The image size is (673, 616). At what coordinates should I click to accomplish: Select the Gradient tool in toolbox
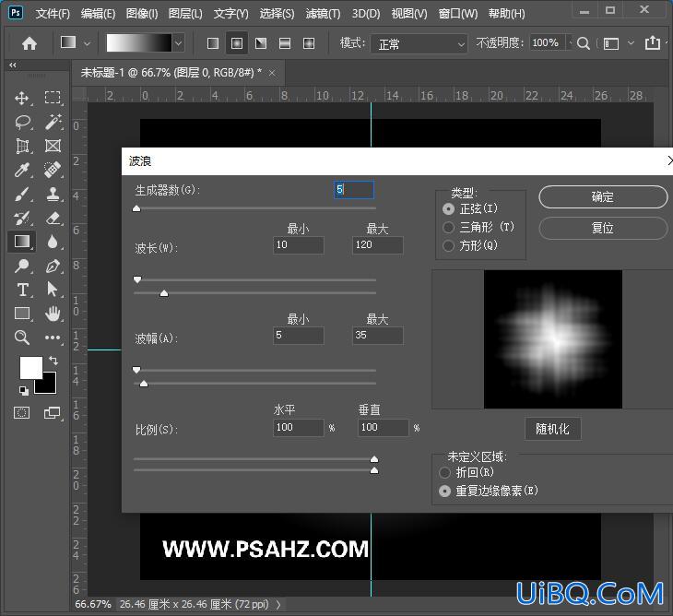tap(22, 242)
